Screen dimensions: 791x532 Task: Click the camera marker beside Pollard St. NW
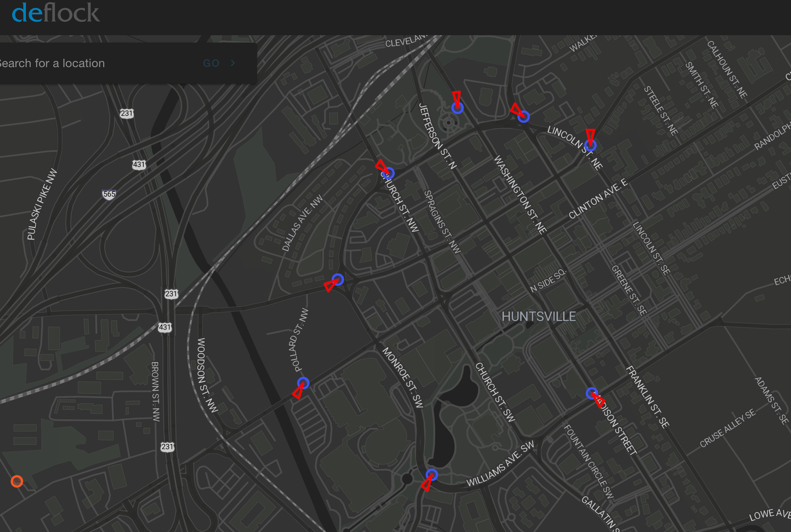pyautogui.click(x=303, y=383)
